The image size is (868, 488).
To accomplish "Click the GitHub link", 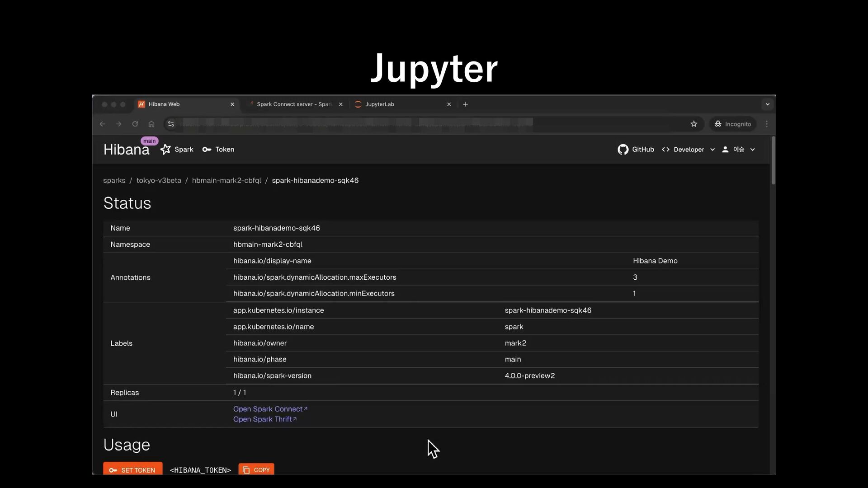I will 636,150.
